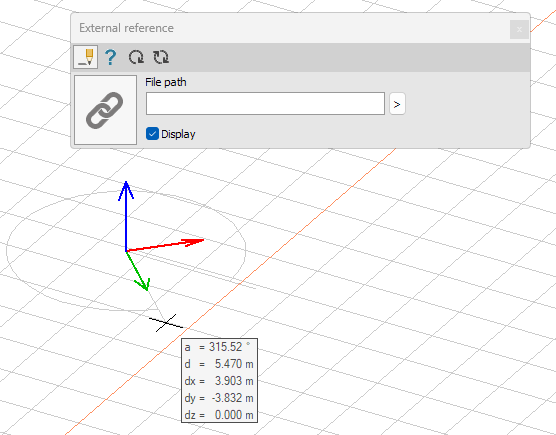
Task: Click the double-arrow refresh icon
Action: 161,57
